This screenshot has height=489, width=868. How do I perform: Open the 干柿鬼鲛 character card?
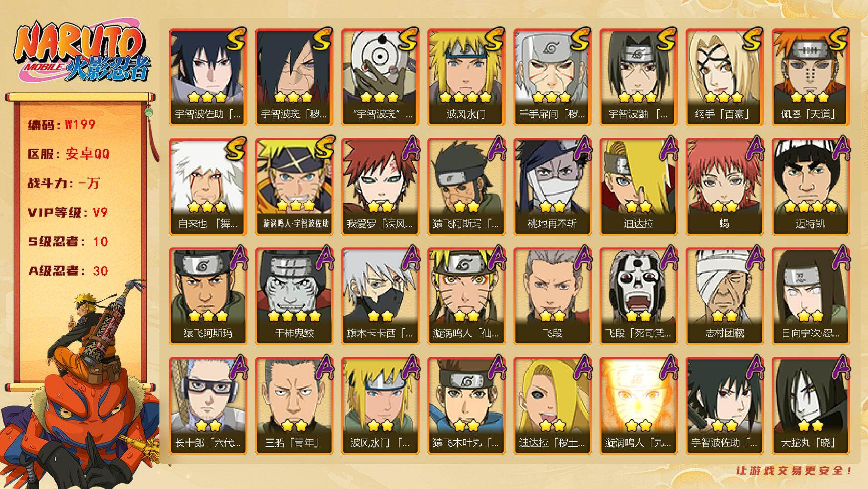click(294, 296)
